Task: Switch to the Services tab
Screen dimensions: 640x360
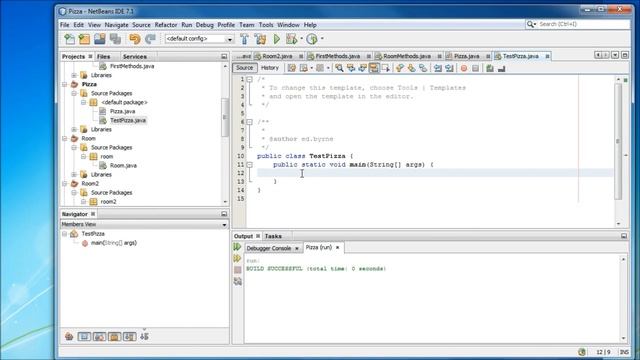Action: 135,57
